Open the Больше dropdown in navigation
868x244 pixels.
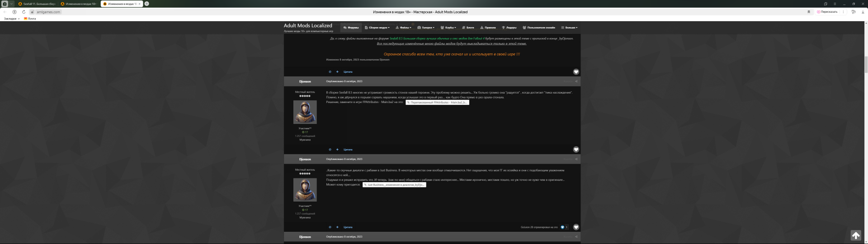point(570,28)
